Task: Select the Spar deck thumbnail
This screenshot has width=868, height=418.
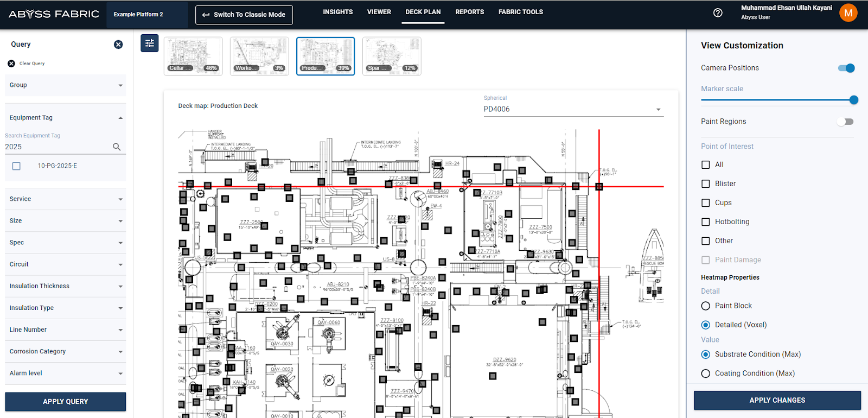Action: tap(392, 56)
